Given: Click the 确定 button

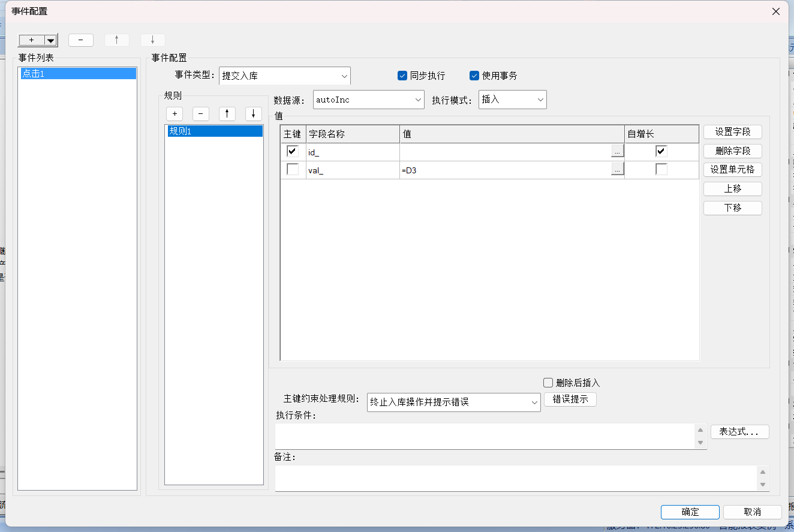Looking at the screenshot, I should (x=690, y=512).
